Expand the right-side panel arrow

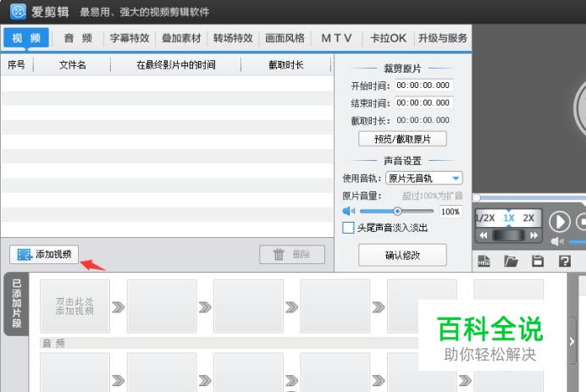point(572,341)
